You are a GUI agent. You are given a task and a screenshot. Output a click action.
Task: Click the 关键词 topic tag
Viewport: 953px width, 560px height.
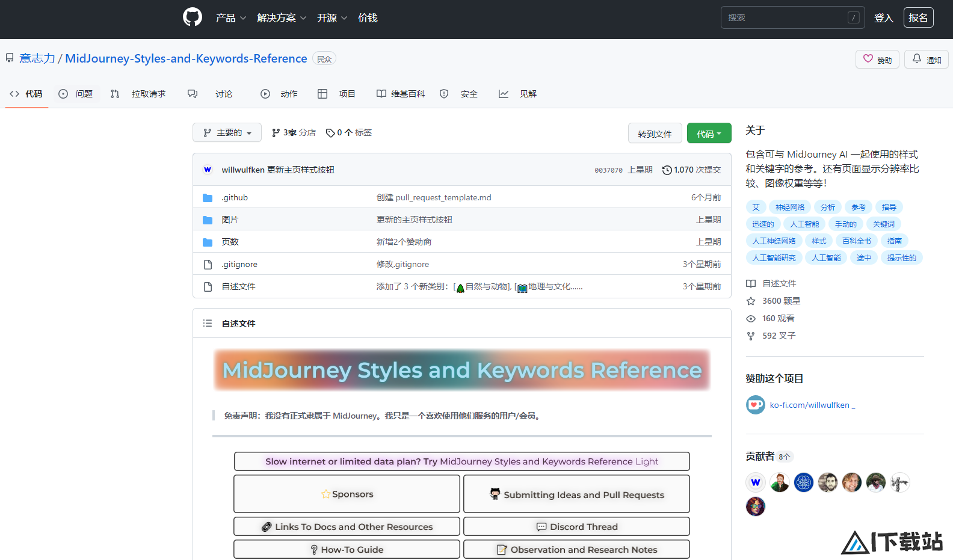click(883, 224)
